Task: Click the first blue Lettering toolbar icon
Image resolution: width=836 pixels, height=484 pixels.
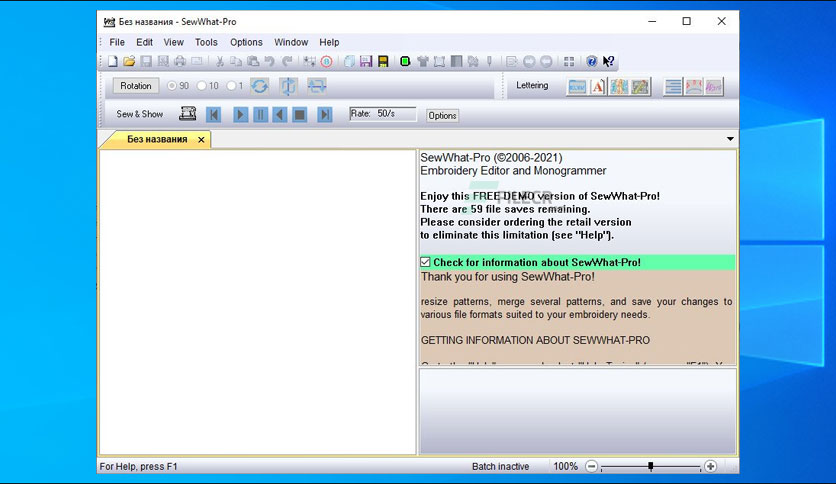Action: [577, 86]
